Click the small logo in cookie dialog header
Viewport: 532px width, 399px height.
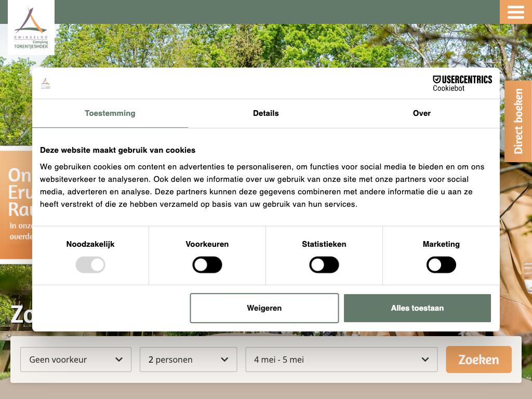[46, 84]
